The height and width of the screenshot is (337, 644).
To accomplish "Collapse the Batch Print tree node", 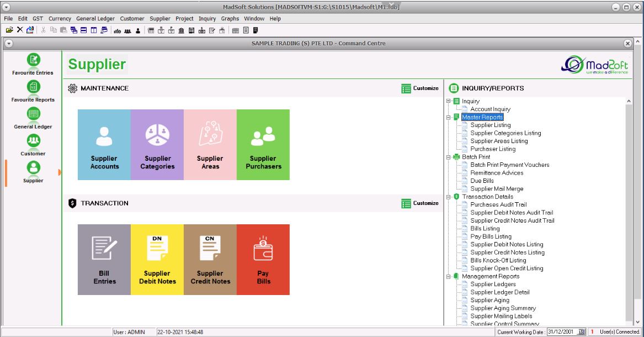I will tap(449, 157).
